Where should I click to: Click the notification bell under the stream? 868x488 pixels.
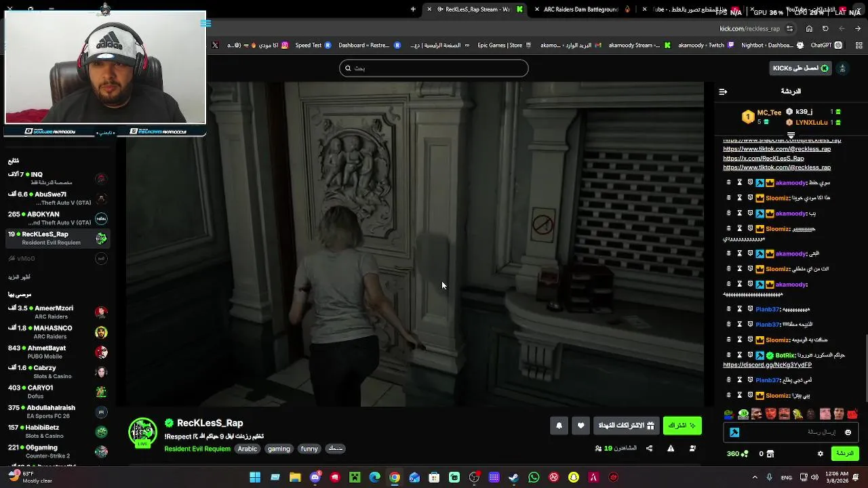(x=559, y=426)
